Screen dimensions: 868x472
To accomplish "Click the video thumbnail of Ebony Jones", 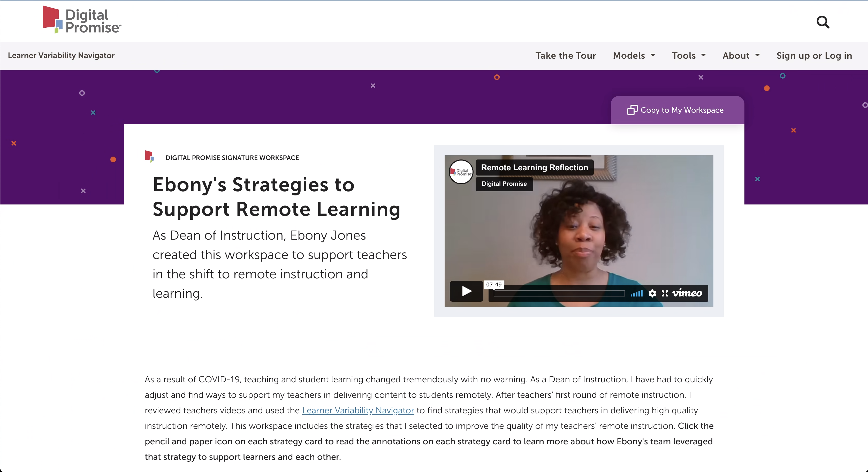I will [x=578, y=231].
